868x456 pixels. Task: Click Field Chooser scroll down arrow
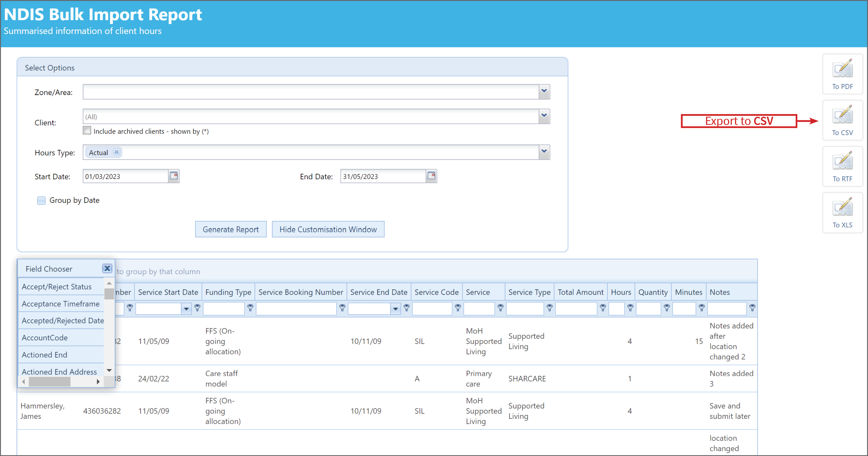click(109, 370)
